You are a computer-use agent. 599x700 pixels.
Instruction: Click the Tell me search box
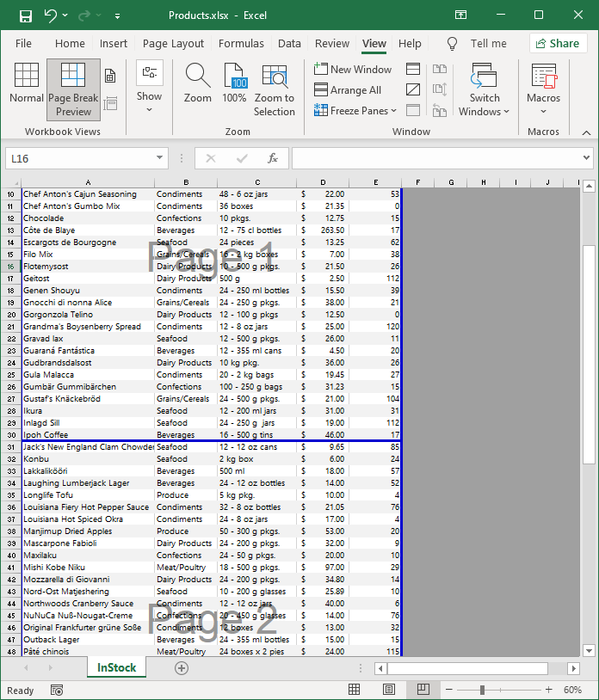click(x=488, y=43)
